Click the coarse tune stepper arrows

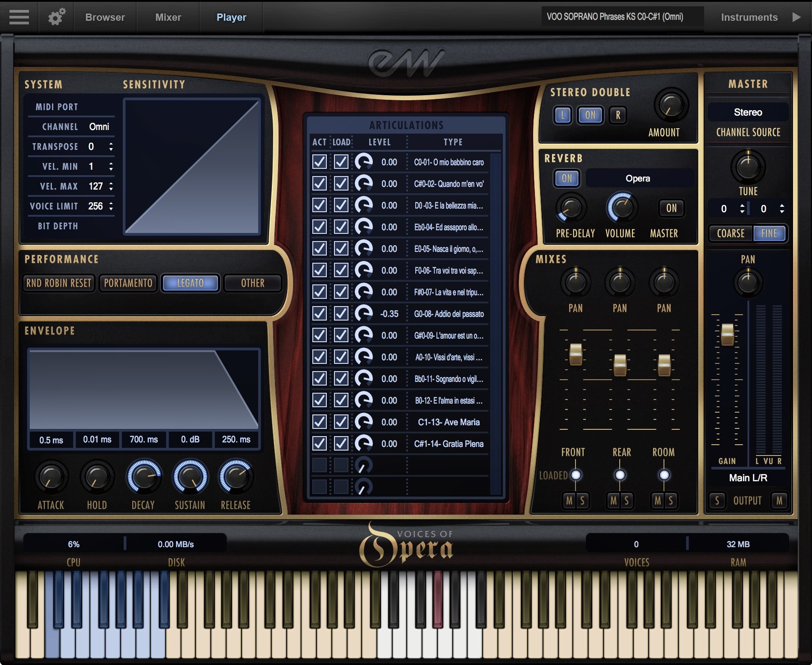(x=742, y=208)
